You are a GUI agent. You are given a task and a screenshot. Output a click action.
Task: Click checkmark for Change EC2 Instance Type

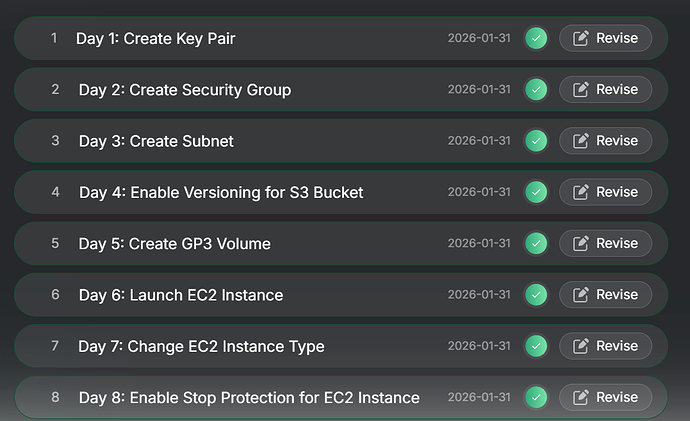pyautogui.click(x=537, y=346)
